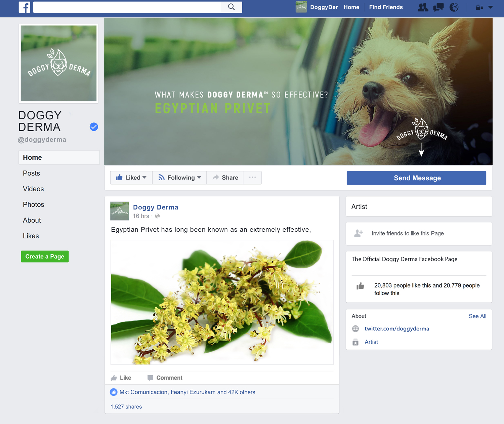Open Ifeanyi Ezurukam liker link
This screenshot has height=424, width=504.
[x=193, y=392]
